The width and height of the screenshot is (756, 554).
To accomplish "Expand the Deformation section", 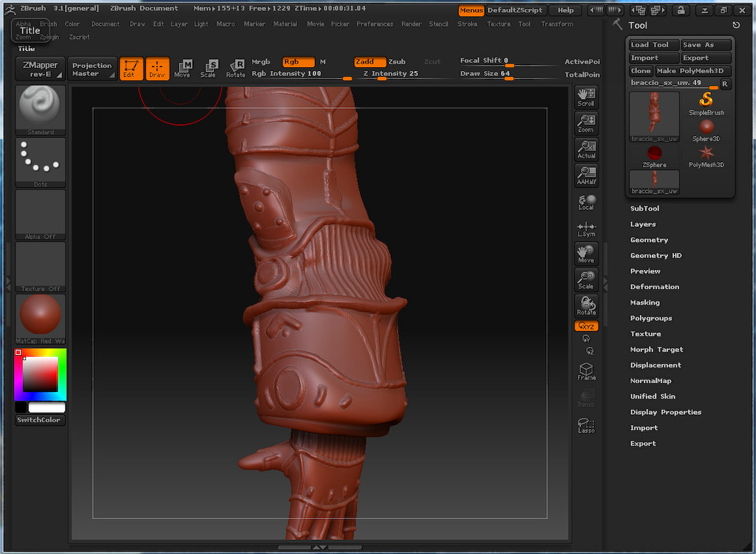I will coord(654,287).
